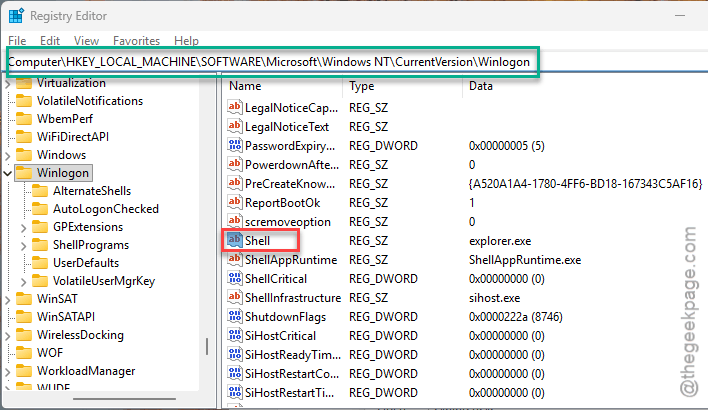Click the explorer.exe data value

click(500, 241)
